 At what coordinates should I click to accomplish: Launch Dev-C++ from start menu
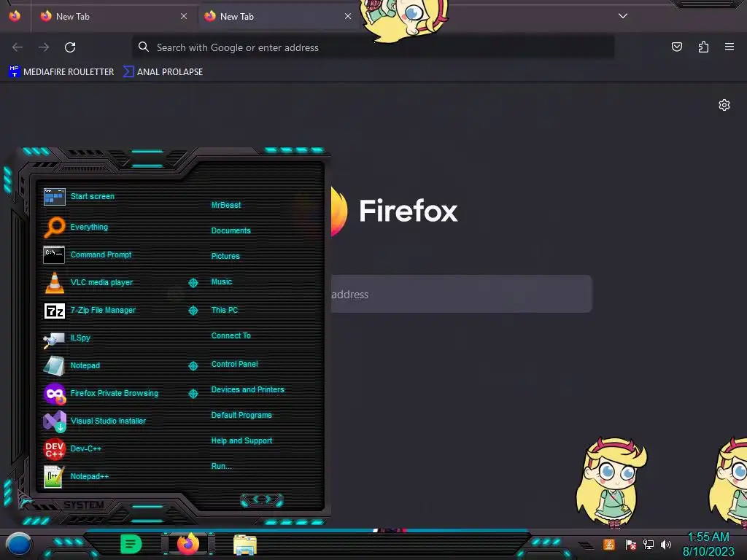click(54, 448)
